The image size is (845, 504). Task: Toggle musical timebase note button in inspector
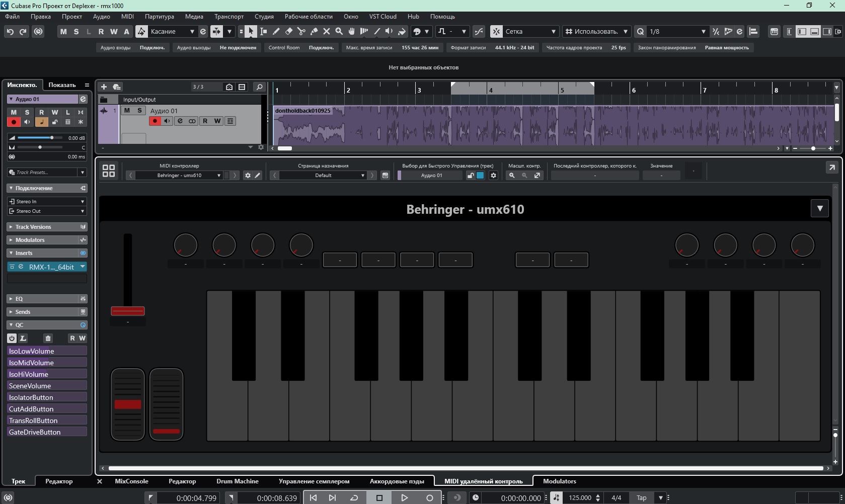point(41,122)
